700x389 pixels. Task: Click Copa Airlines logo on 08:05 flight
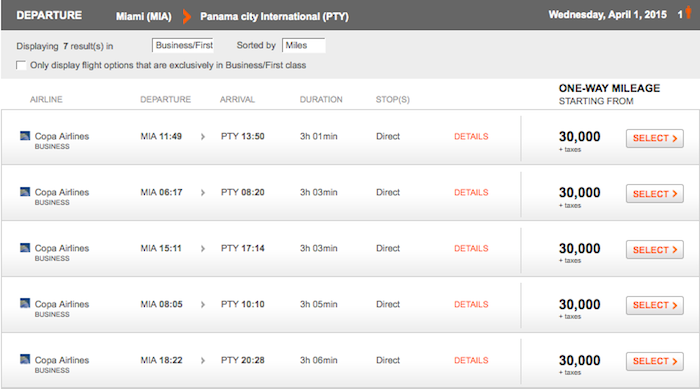coord(25,303)
